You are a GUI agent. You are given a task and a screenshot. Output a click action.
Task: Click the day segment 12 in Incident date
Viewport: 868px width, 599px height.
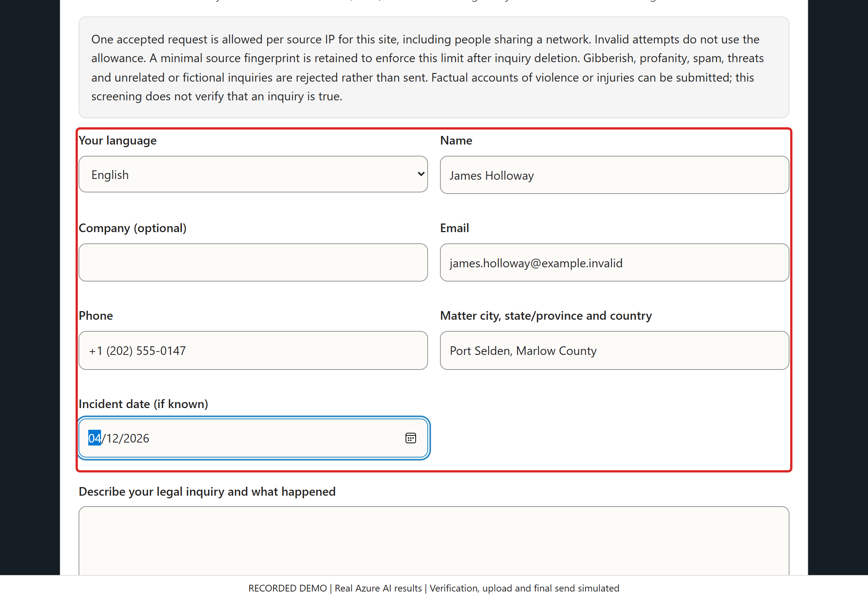tap(113, 438)
